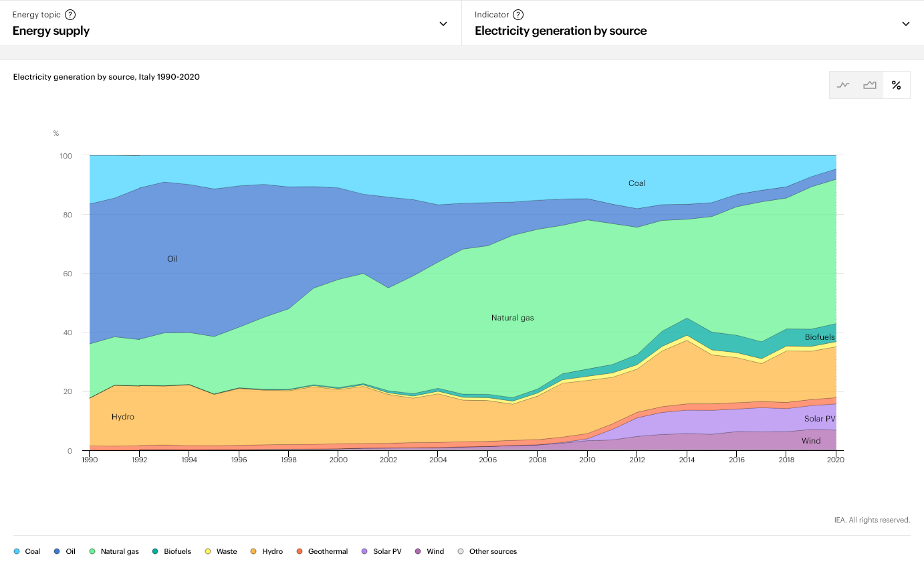This screenshot has width=924, height=562.
Task: Click the Oil label in chart area
Action: [x=172, y=258]
